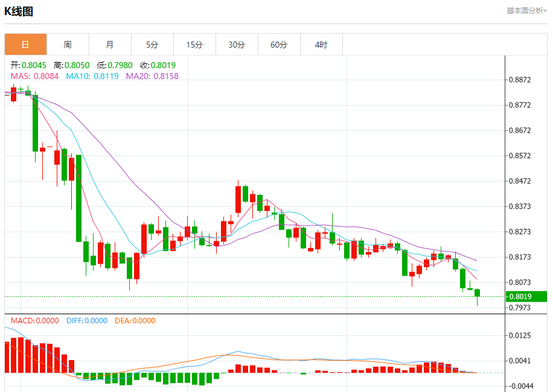Click the K线图 heading
Image resolution: width=553 pixels, height=392 pixels.
pyautogui.click(x=19, y=11)
